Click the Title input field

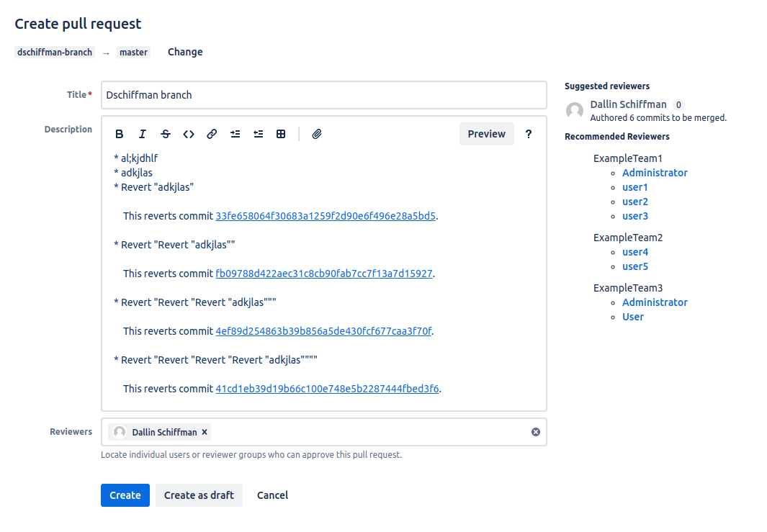pos(324,95)
